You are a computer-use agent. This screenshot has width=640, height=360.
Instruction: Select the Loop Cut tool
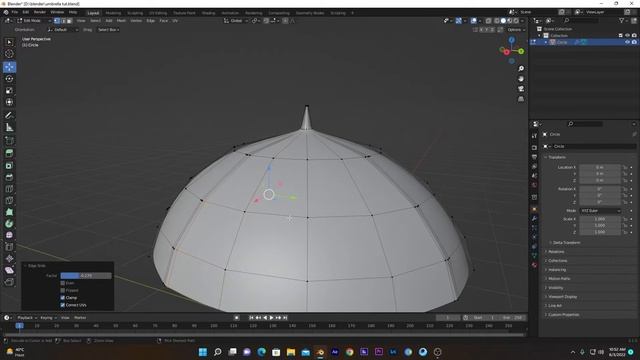9,189
